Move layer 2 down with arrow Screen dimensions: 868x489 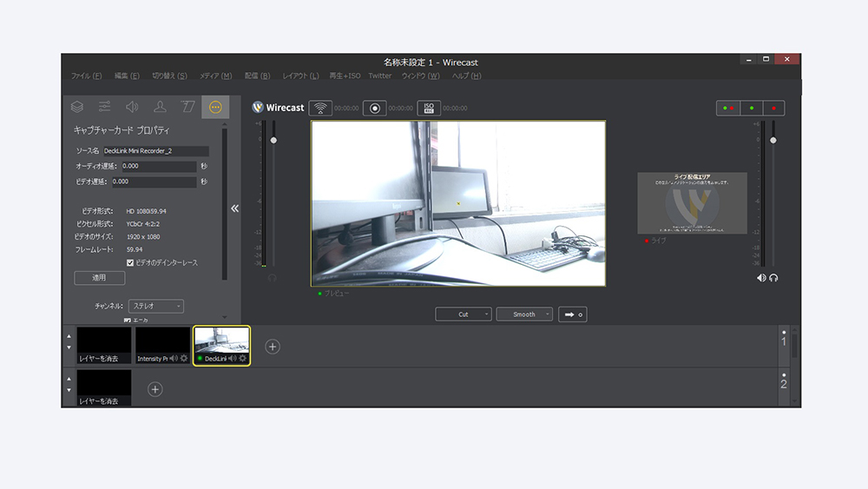pyautogui.click(x=69, y=390)
